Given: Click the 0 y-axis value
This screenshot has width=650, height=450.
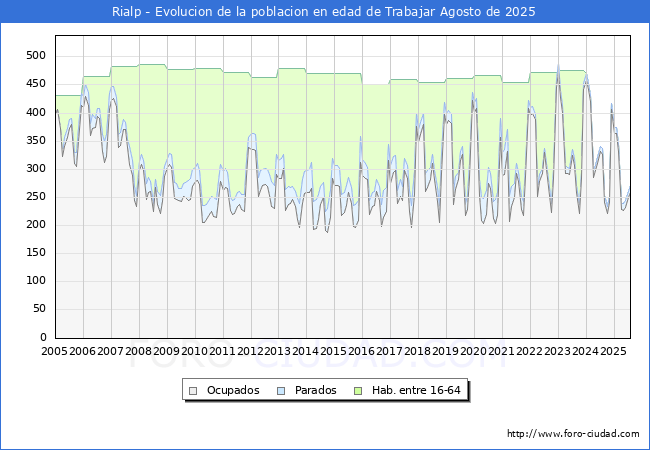Looking at the screenshot, I should 44,337.
